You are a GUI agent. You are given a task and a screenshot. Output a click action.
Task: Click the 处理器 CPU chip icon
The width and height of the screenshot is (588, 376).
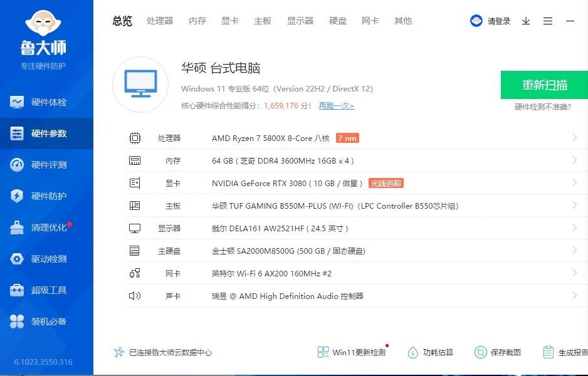(x=135, y=138)
